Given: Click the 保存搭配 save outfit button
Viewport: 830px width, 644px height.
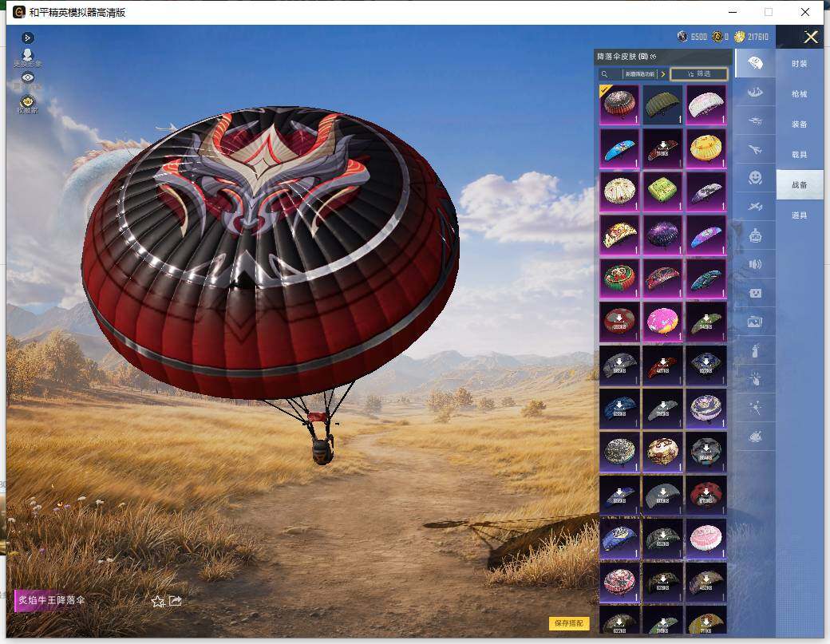Looking at the screenshot, I should pyautogui.click(x=568, y=623).
